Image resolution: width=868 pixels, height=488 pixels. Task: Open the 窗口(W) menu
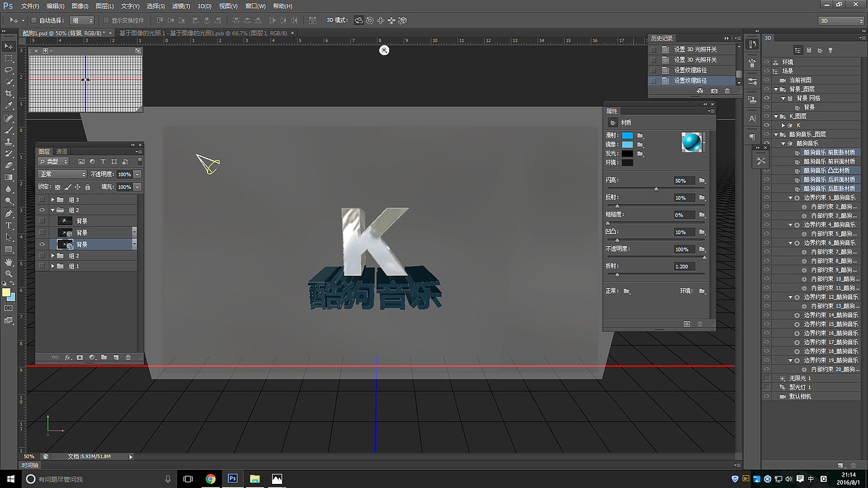(256, 6)
